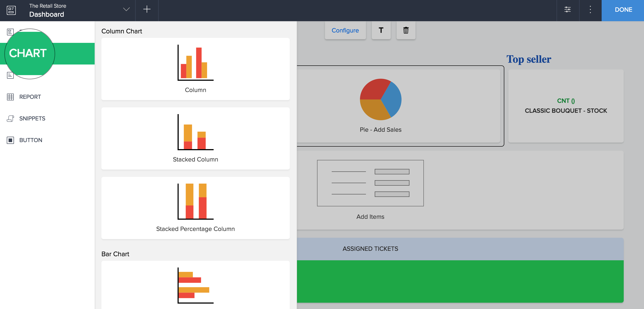Click the green panel below ASSIGNED TICKETS
Screen dimensions: 644x309
click(460, 281)
